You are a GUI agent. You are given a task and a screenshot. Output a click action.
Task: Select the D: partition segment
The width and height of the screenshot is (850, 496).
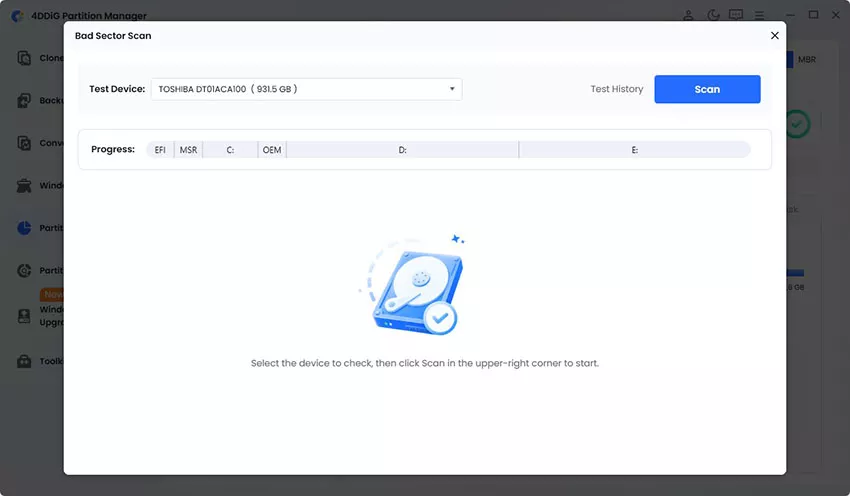tap(402, 150)
